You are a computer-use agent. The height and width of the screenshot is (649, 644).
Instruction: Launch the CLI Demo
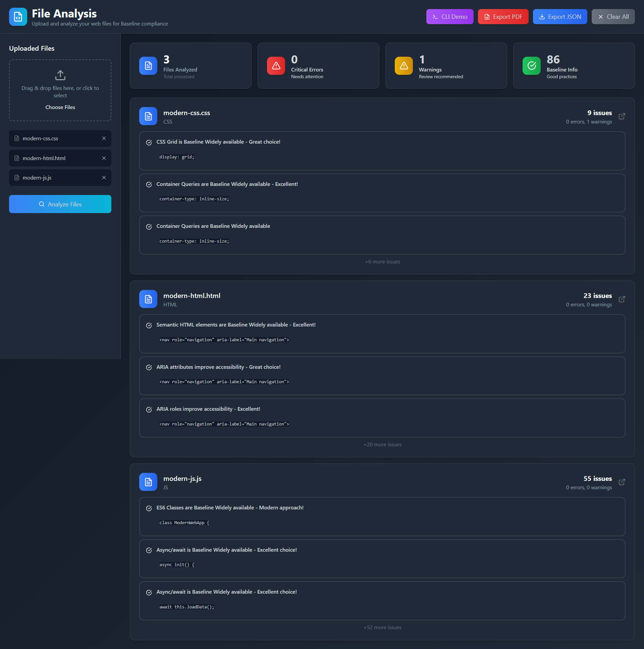(x=449, y=17)
